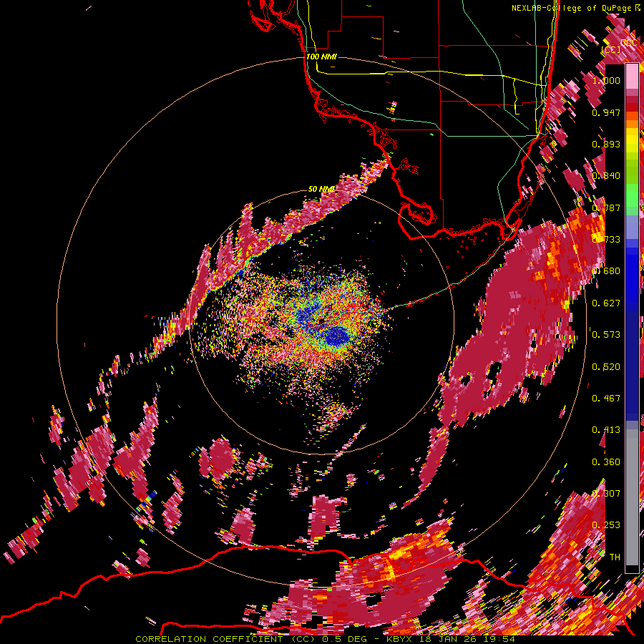The height and width of the screenshot is (644, 644).
Task: Select the TH threshold label
Action: pyautogui.click(x=615, y=557)
